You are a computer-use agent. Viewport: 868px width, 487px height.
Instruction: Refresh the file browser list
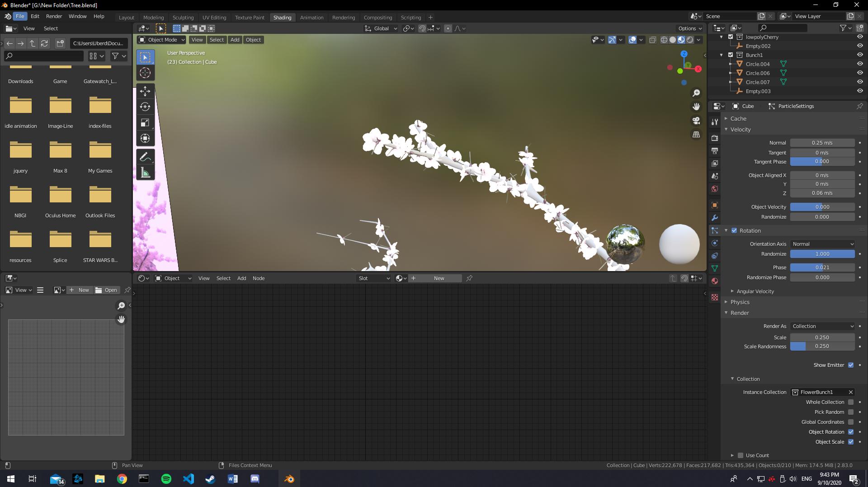[x=44, y=43]
